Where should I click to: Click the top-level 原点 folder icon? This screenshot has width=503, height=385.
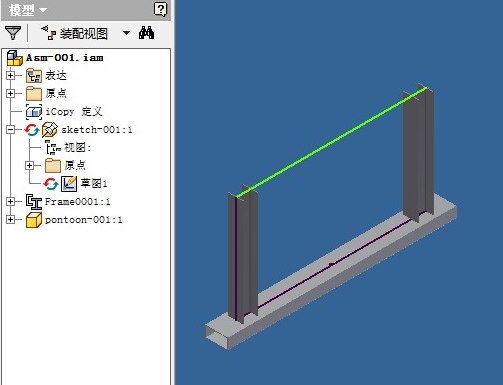pos(34,93)
